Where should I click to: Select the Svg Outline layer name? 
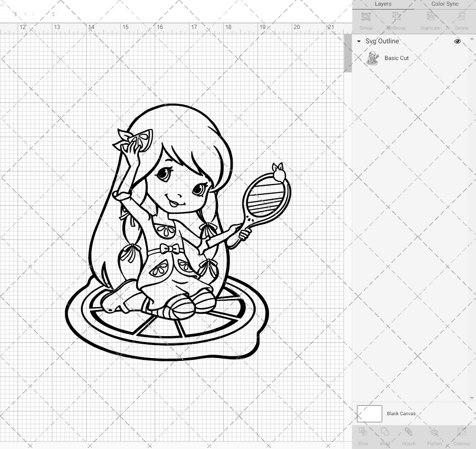tap(382, 41)
